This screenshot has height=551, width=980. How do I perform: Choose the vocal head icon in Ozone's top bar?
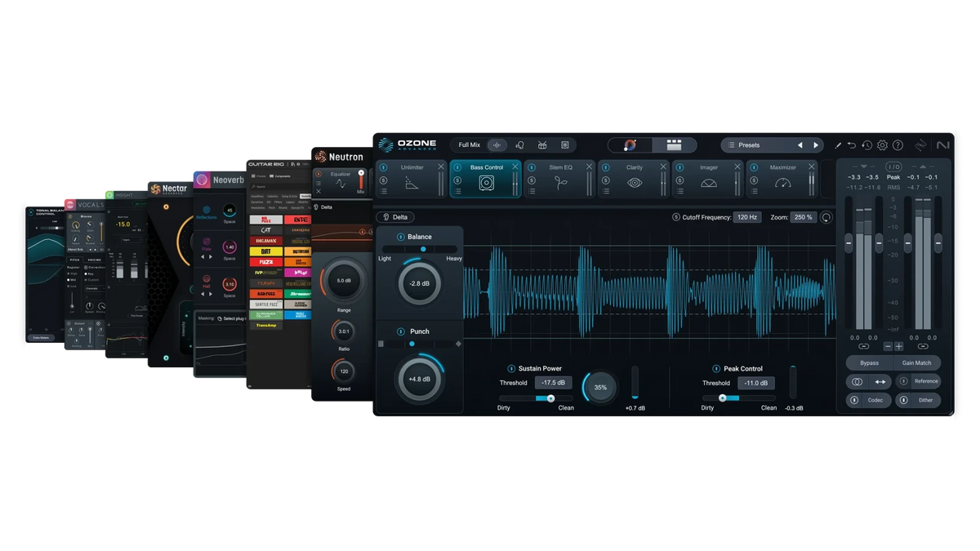[x=519, y=145]
